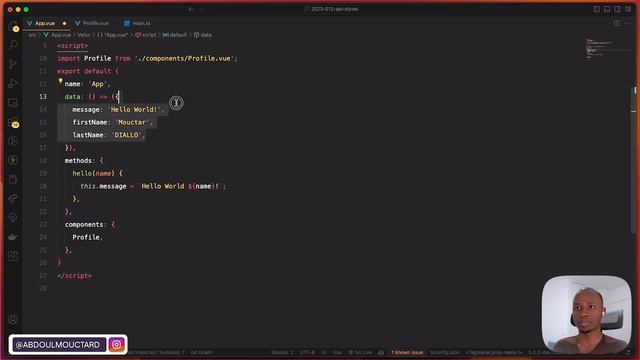Click the hello(name) method line

[x=98, y=173]
